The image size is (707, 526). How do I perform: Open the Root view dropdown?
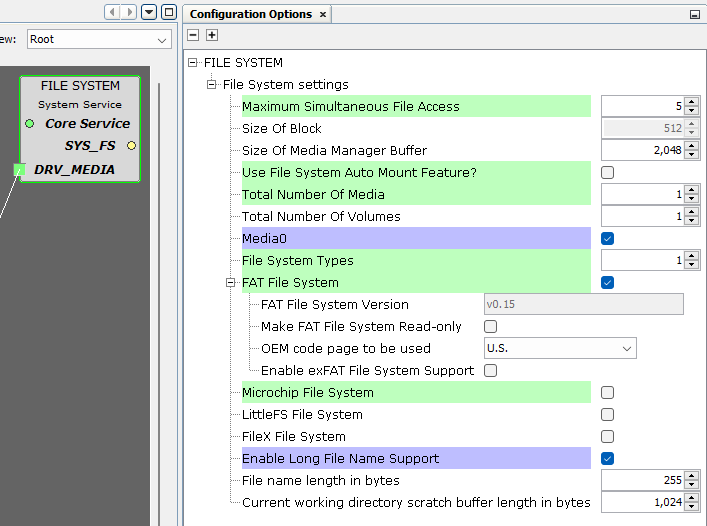(x=98, y=39)
